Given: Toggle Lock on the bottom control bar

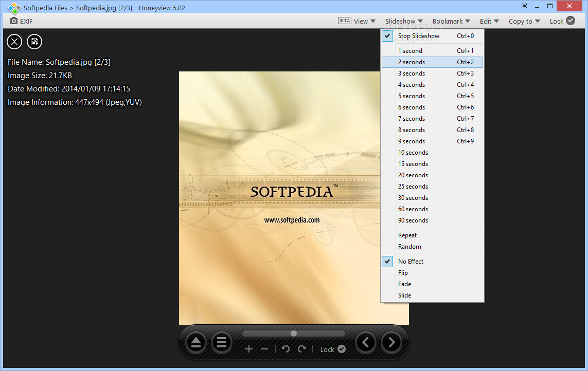Looking at the screenshot, I should (333, 349).
